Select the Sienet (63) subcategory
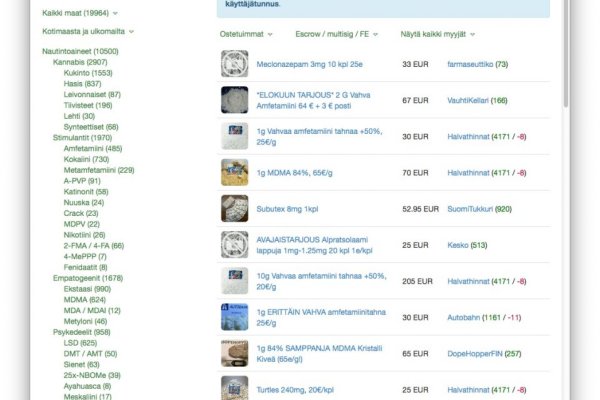The width and height of the screenshot is (600, 400). click(x=82, y=364)
